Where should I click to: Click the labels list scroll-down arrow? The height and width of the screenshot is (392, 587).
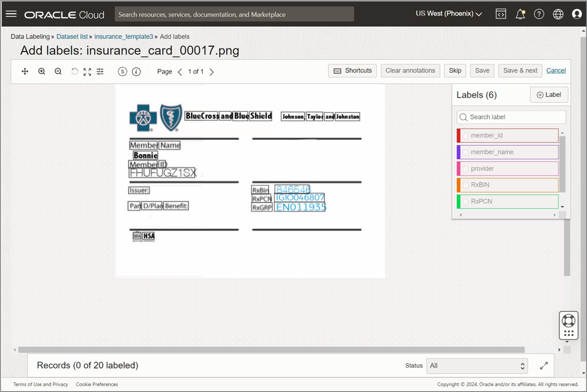(x=562, y=207)
